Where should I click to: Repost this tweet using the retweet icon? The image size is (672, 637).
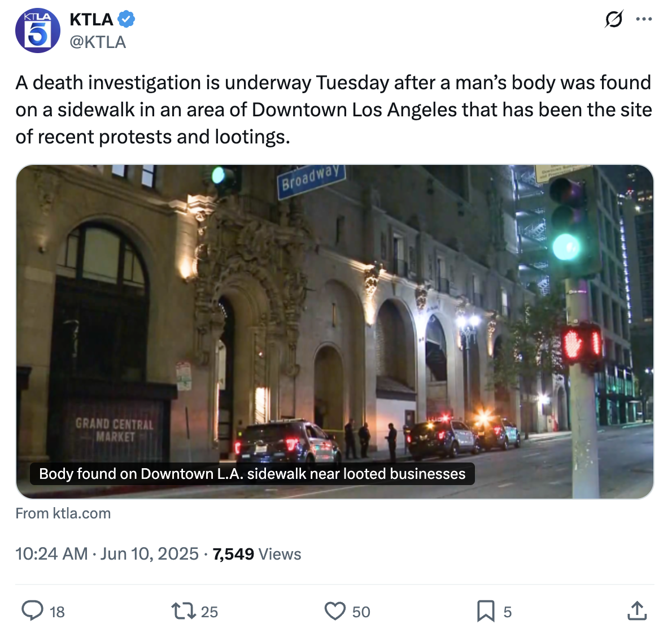(184, 611)
